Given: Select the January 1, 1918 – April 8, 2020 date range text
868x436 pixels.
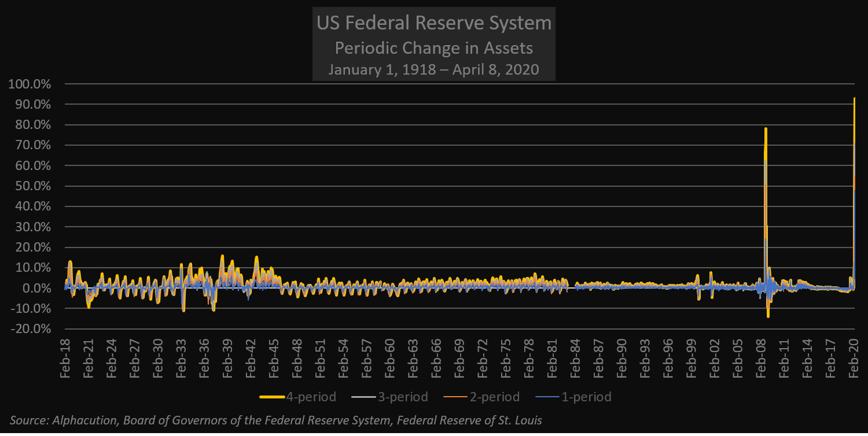Looking at the screenshot, I should (x=433, y=70).
